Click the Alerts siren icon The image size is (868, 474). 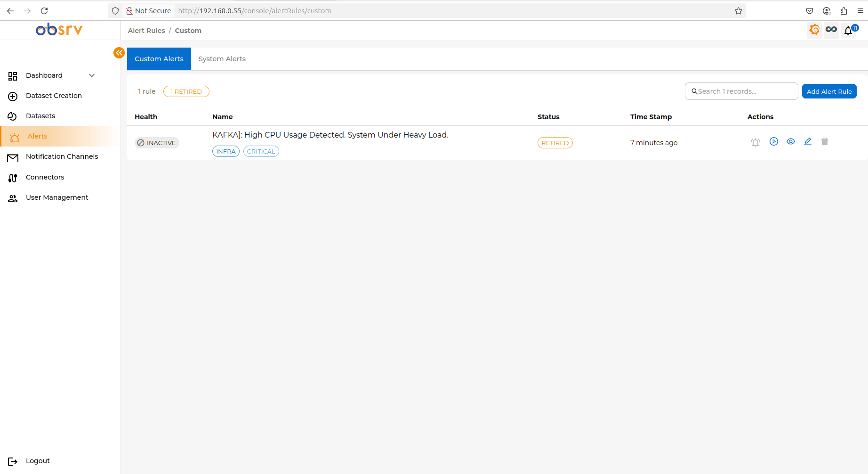click(15, 137)
